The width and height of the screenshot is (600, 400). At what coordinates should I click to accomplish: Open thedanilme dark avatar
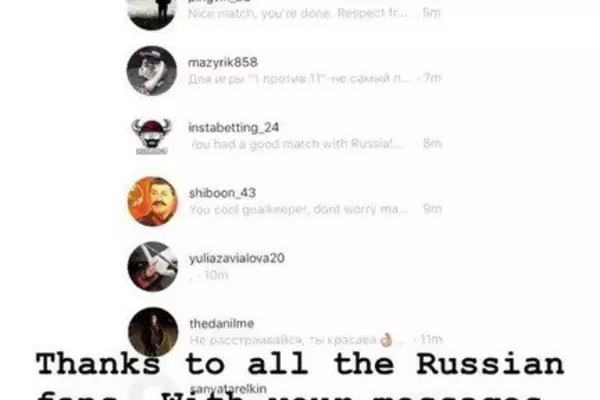[x=153, y=332]
